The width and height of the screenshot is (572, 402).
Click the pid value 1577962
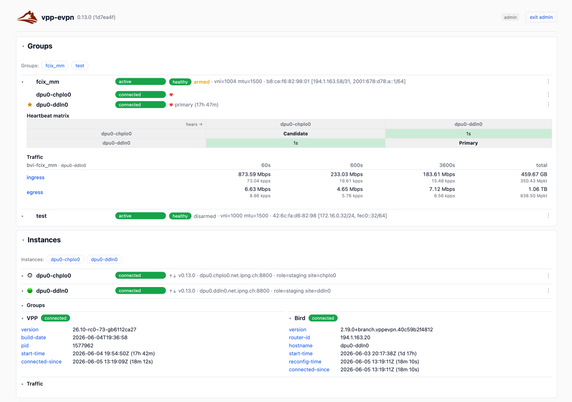pos(83,345)
